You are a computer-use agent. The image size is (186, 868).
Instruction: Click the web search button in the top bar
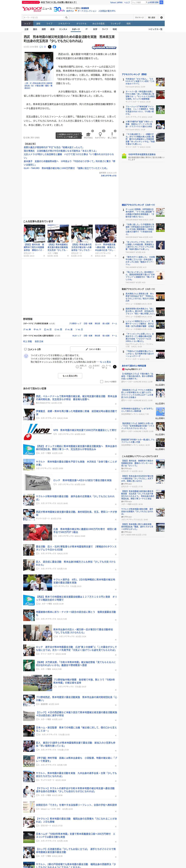tap(161, 2)
